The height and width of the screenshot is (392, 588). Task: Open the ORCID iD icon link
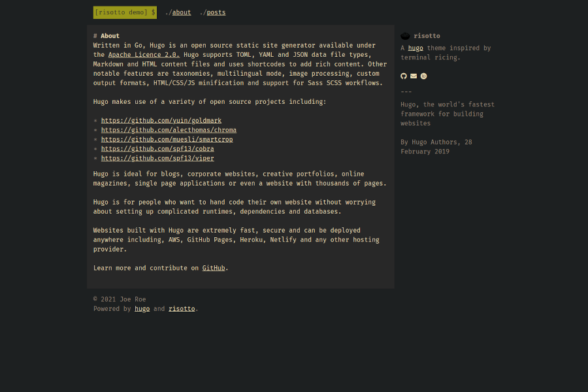(423, 76)
